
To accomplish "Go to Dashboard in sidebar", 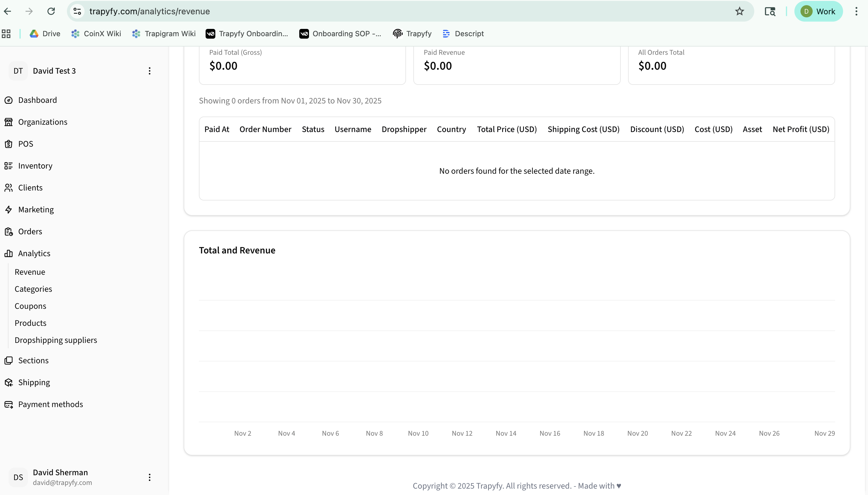I will [37, 100].
